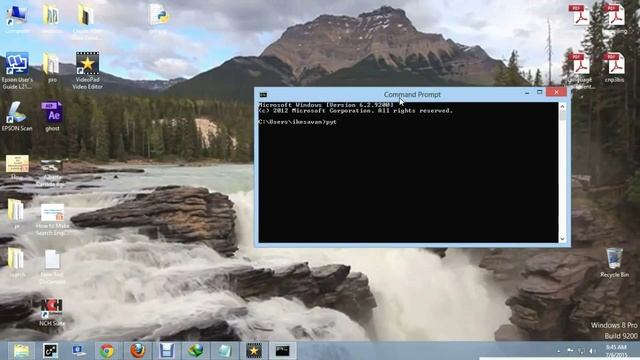Image resolution: width=640 pixels, height=360 pixels.
Task: Close the Command Prompt window
Action: click(x=556, y=92)
